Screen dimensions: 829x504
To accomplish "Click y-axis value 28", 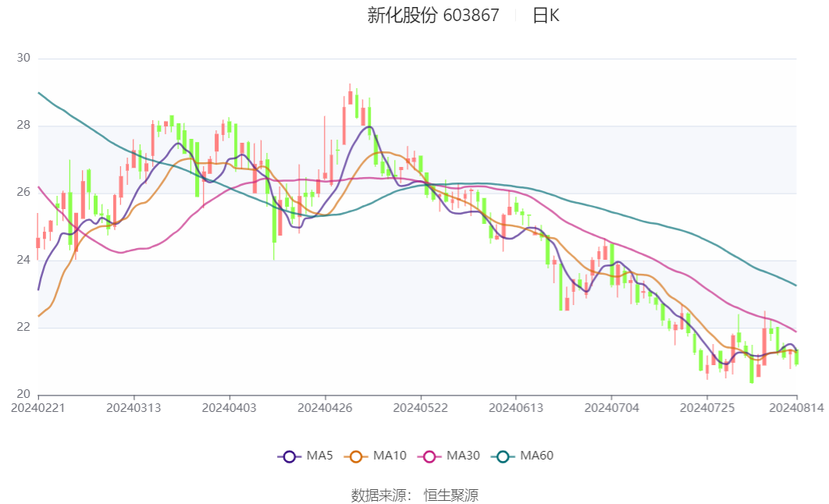I will (x=23, y=125).
